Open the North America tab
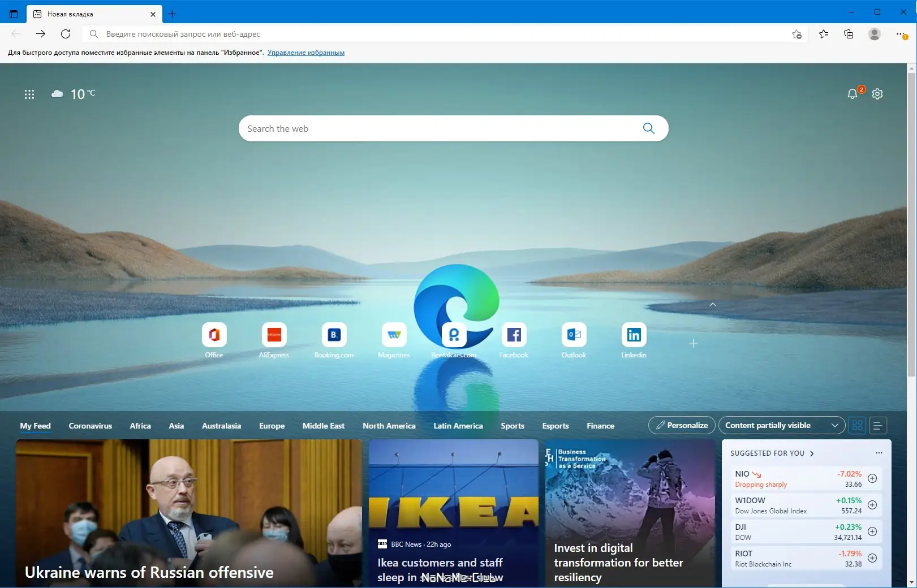Screen dimensions: 917x588 point(389,426)
